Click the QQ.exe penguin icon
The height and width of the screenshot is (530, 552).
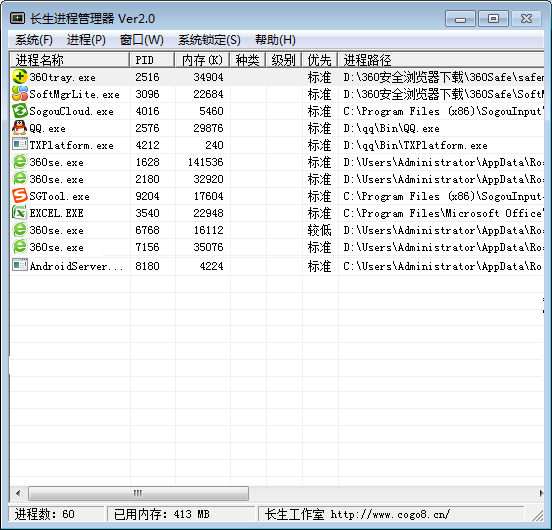point(20,128)
